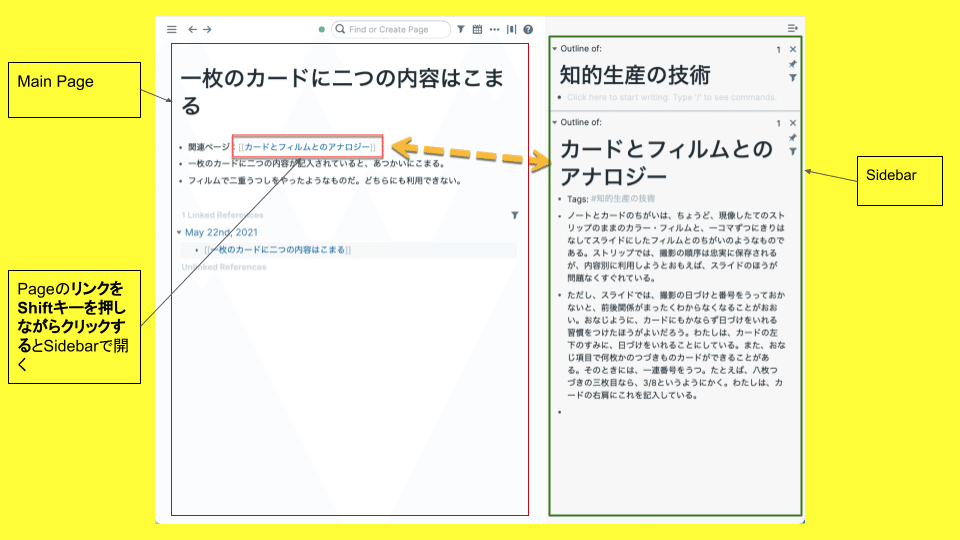Screen dimensions: 960x540
Task: Filter linked references with funnel icon
Action: coord(515,215)
